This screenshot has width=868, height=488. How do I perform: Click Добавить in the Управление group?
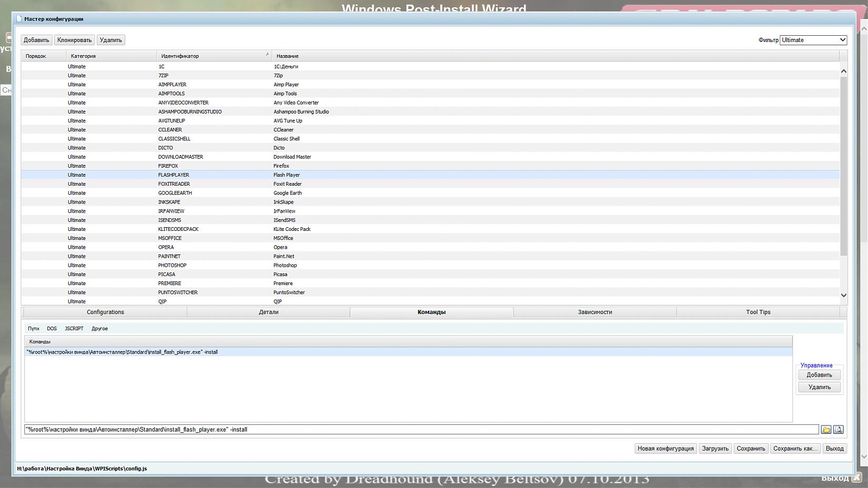coord(819,375)
